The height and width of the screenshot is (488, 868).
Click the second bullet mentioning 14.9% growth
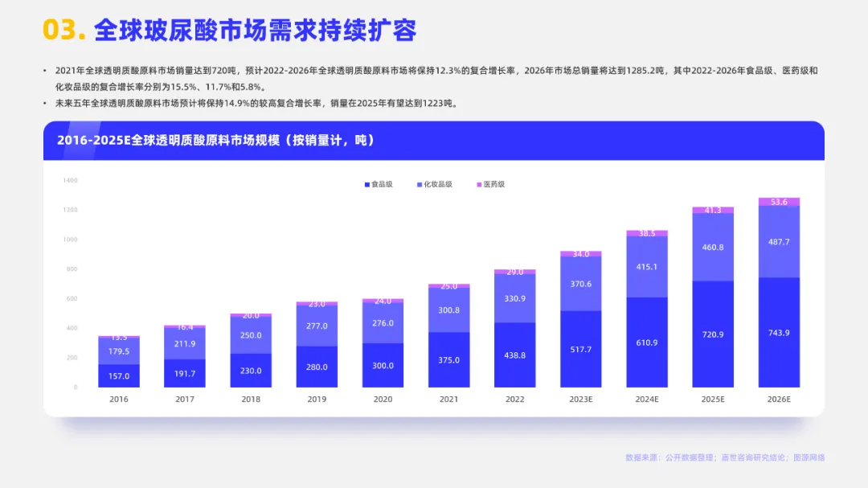(x=258, y=104)
